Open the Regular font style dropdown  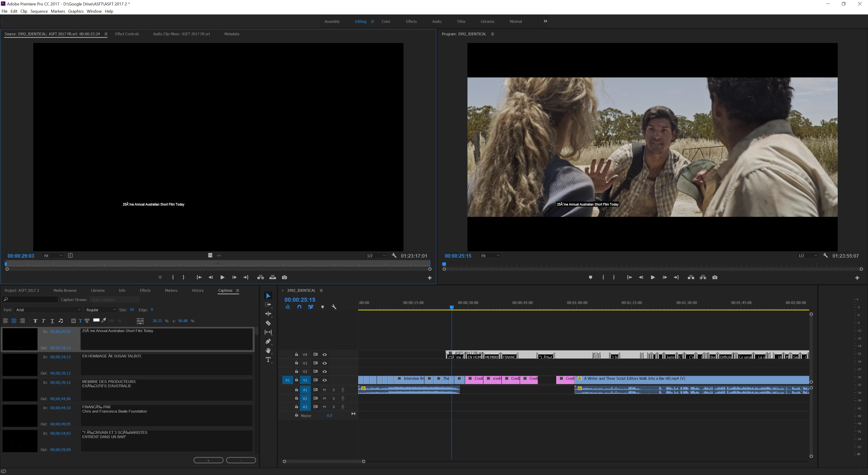click(x=100, y=309)
